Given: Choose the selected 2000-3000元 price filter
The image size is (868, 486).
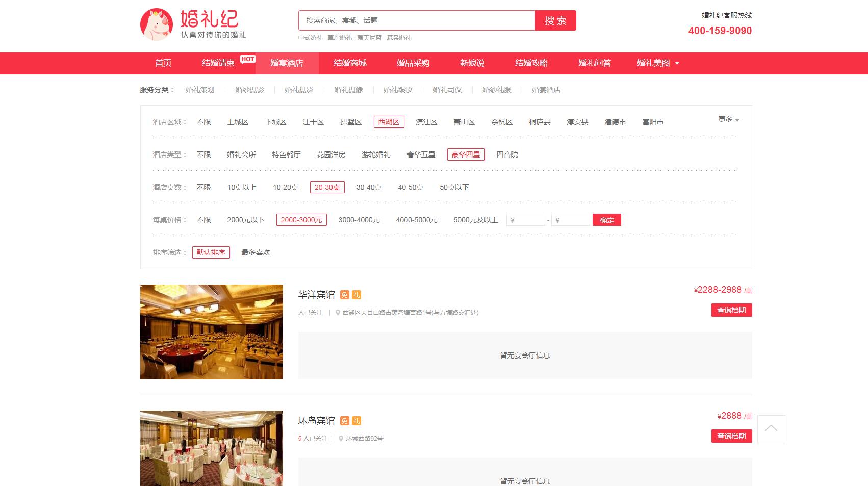Looking at the screenshot, I should [x=301, y=220].
